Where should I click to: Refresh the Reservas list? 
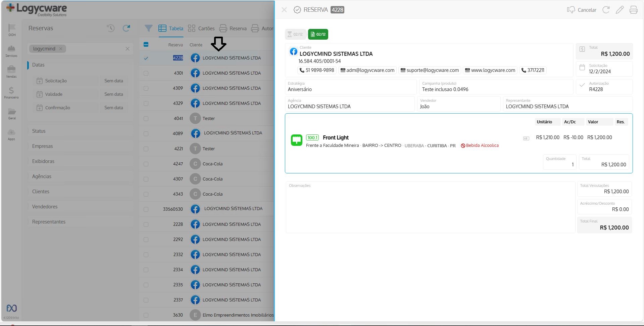click(x=126, y=28)
